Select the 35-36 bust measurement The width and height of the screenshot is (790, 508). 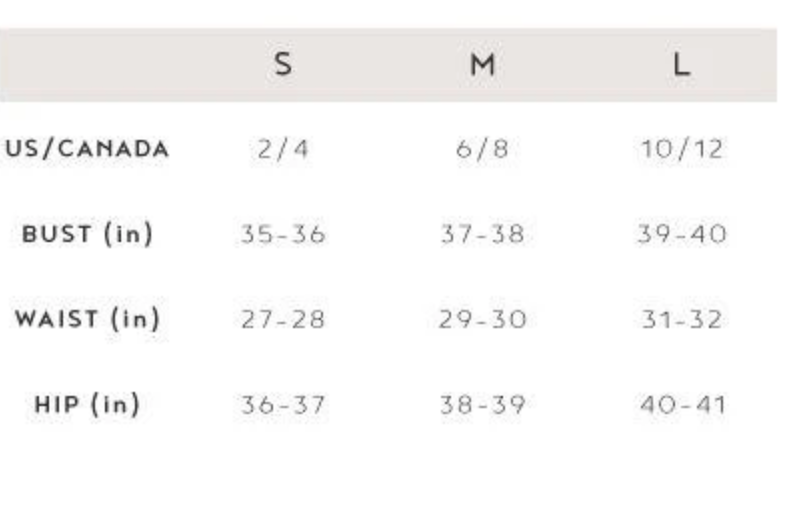(x=283, y=235)
